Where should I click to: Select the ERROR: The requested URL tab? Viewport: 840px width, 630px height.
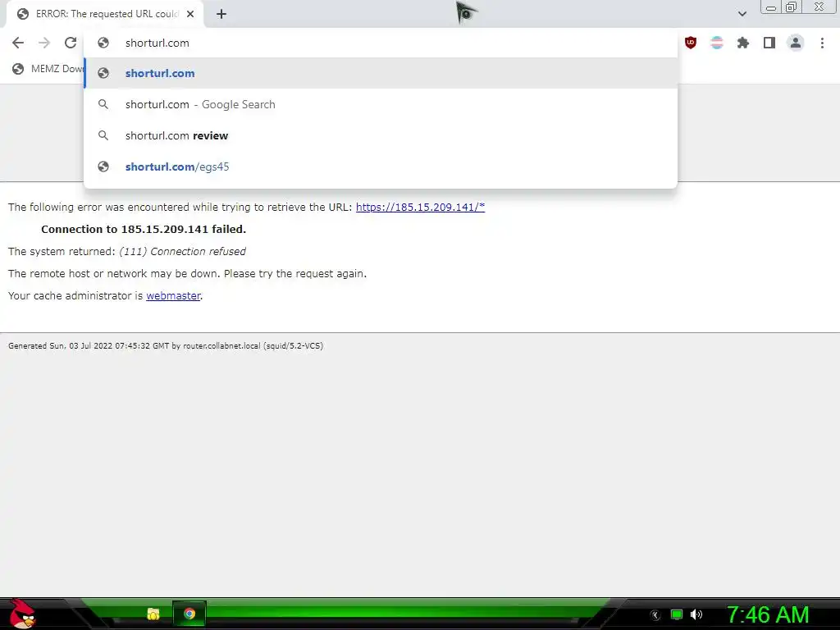click(x=105, y=15)
